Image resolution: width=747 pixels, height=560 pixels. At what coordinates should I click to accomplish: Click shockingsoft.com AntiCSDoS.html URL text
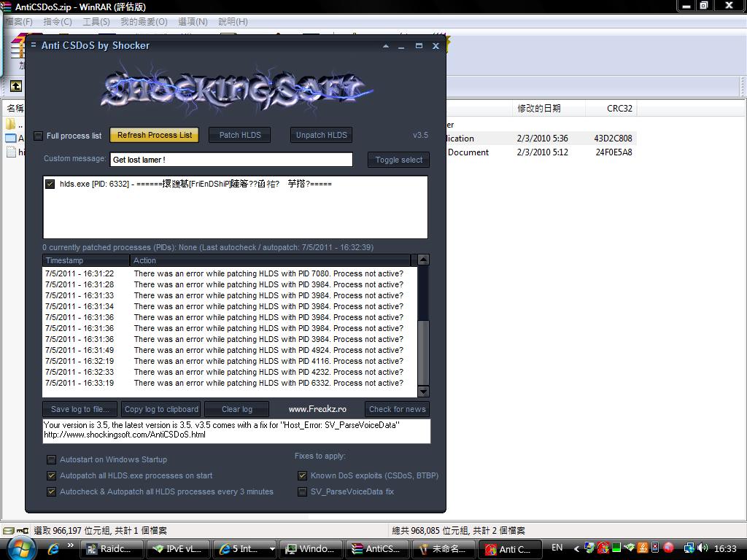pyautogui.click(x=124, y=435)
